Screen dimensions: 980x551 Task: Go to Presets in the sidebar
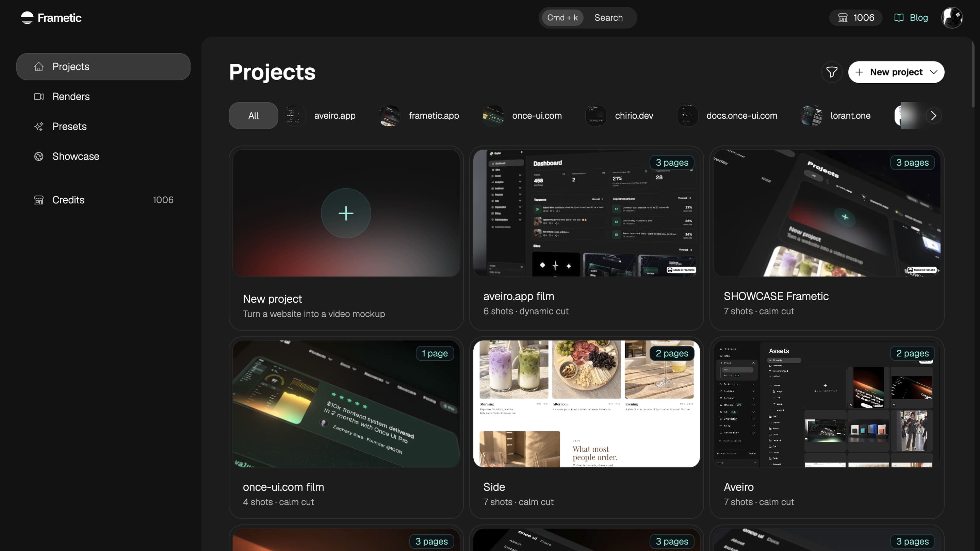(x=103, y=127)
